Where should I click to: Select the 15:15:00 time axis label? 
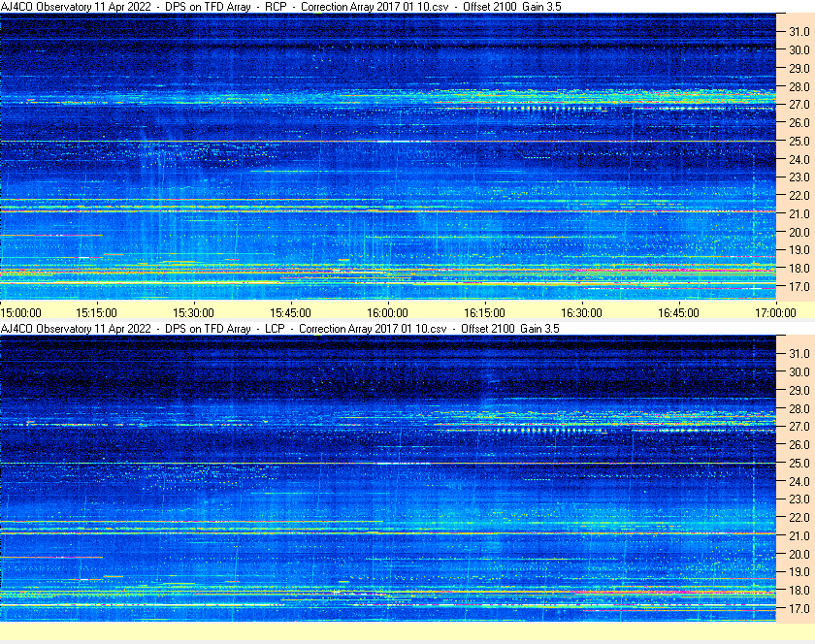pos(97,313)
